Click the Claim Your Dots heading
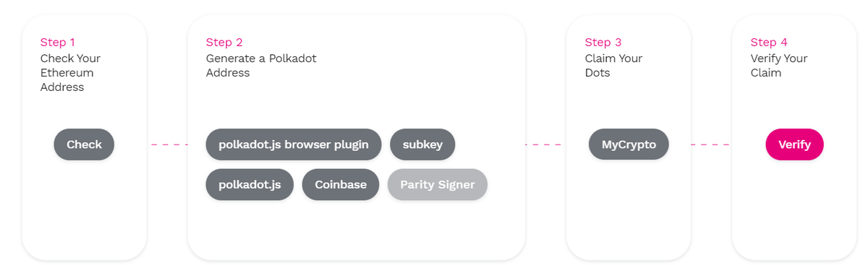Viewport: 868px width, 265px height. [x=613, y=66]
